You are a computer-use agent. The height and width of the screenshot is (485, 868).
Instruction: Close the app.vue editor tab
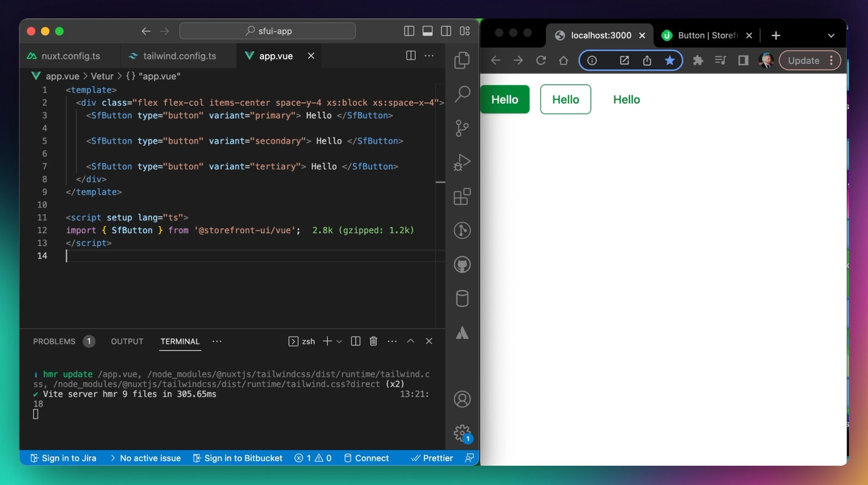[311, 56]
